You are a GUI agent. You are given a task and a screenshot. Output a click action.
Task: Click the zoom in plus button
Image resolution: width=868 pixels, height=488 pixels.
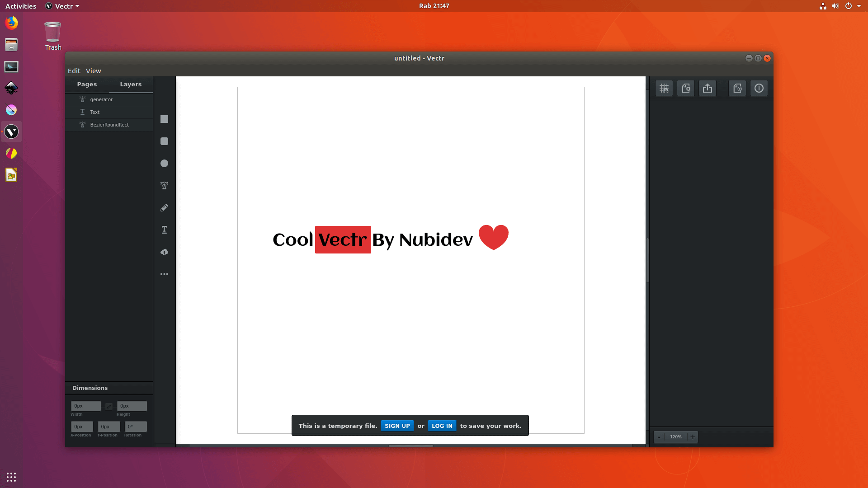pyautogui.click(x=693, y=437)
